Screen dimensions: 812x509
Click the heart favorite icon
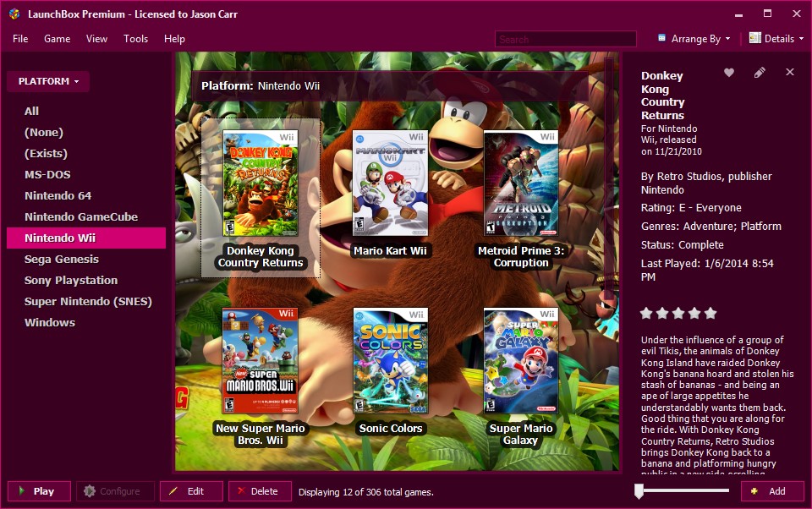click(x=729, y=73)
